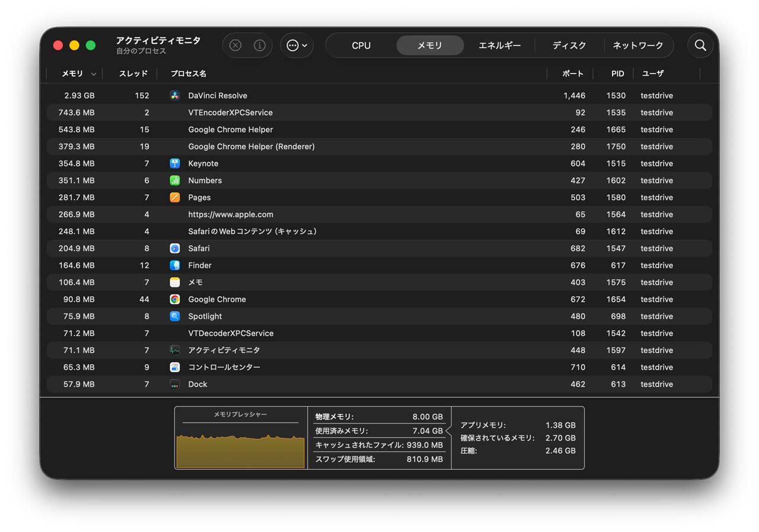The image size is (759, 532).
Task: Click the Safari compass icon in list
Action: pyautogui.click(x=175, y=248)
